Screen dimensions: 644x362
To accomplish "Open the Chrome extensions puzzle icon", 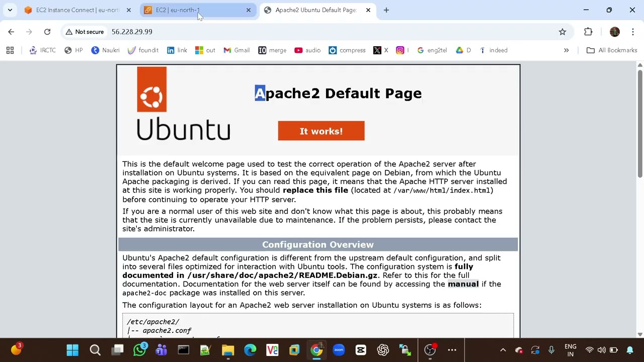I will (588, 32).
